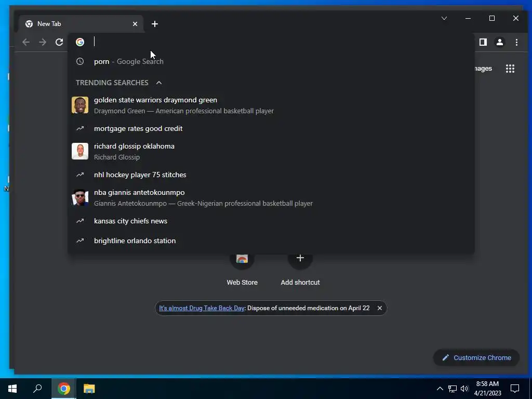Open the tab search chevron
The width and height of the screenshot is (532, 399).
pos(444,18)
